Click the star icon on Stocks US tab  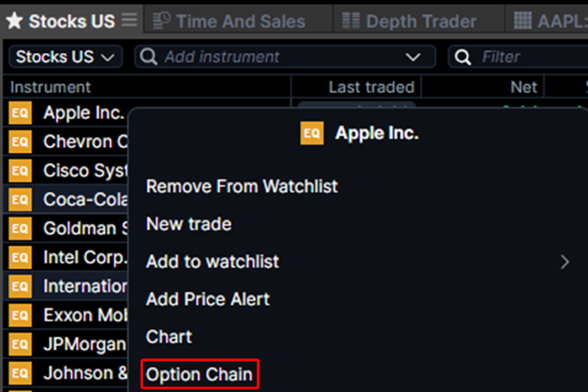pyautogui.click(x=14, y=21)
